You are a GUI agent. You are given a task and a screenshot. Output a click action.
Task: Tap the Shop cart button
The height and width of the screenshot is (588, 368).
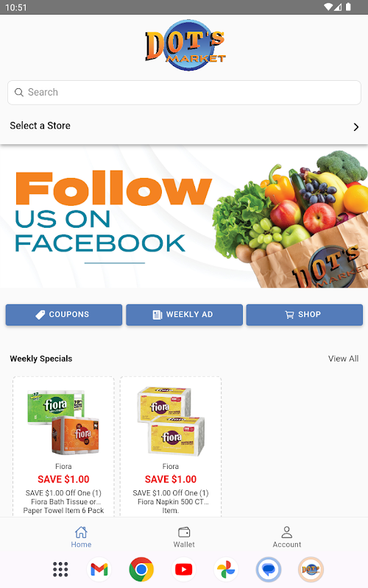point(304,315)
